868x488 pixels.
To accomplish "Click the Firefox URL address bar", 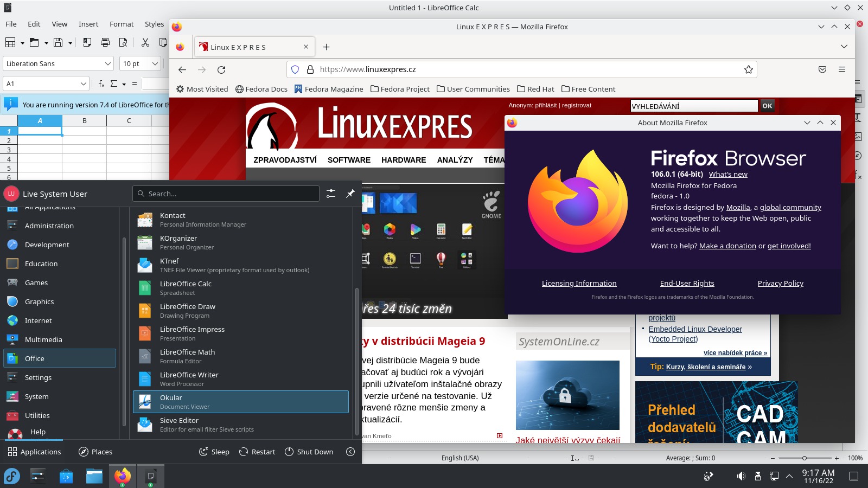I will click(x=521, y=69).
